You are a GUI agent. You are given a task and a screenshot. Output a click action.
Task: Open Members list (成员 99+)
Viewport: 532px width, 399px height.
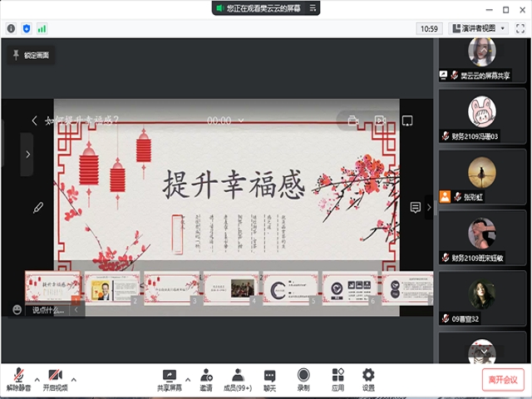[238, 380]
